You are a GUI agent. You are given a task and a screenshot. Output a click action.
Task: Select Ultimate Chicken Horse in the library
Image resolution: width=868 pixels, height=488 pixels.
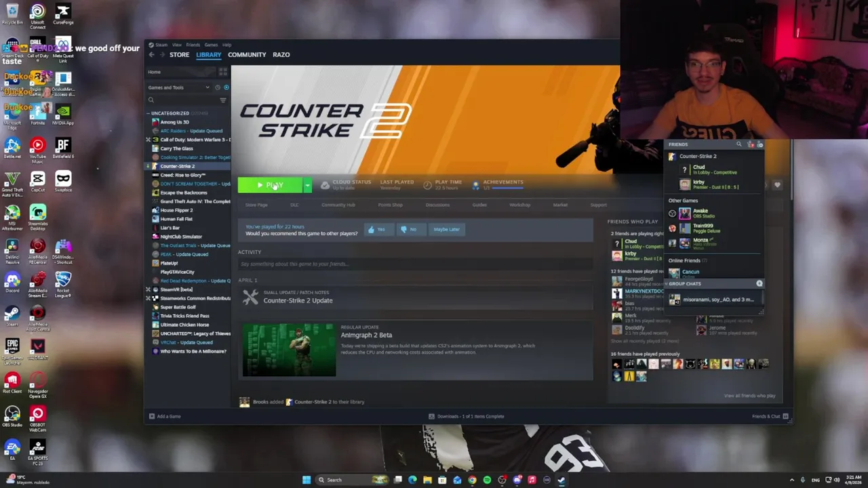coord(184,325)
